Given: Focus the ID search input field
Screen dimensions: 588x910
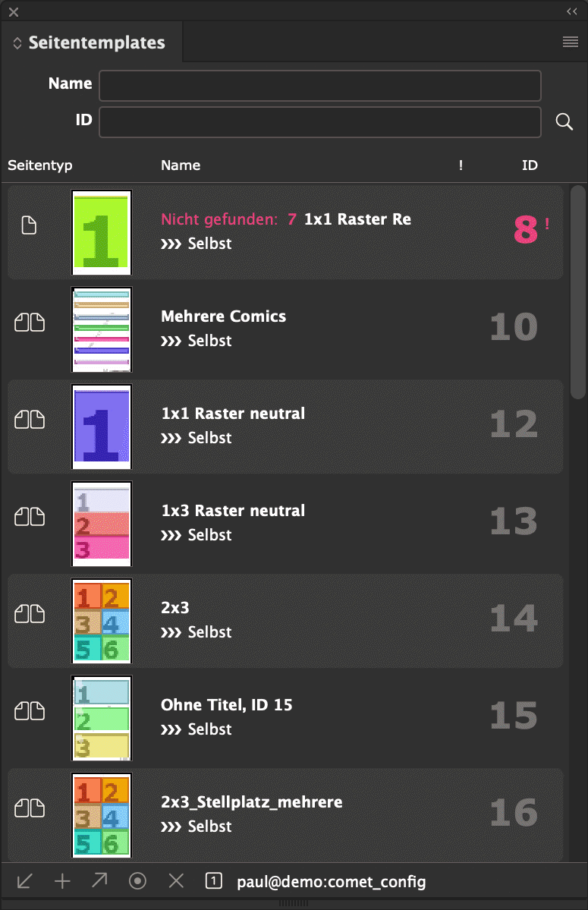Looking at the screenshot, I should (x=320, y=122).
